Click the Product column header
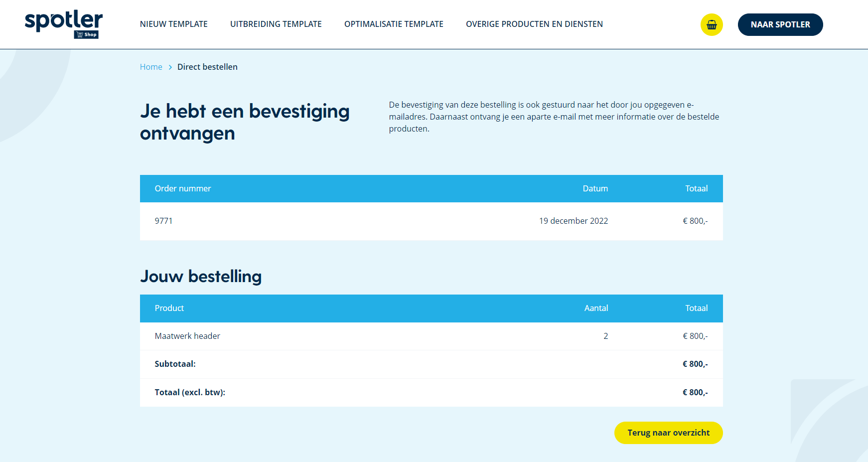This screenshot has height=462, width=868. pyautogui.click(x=169, y=308)
